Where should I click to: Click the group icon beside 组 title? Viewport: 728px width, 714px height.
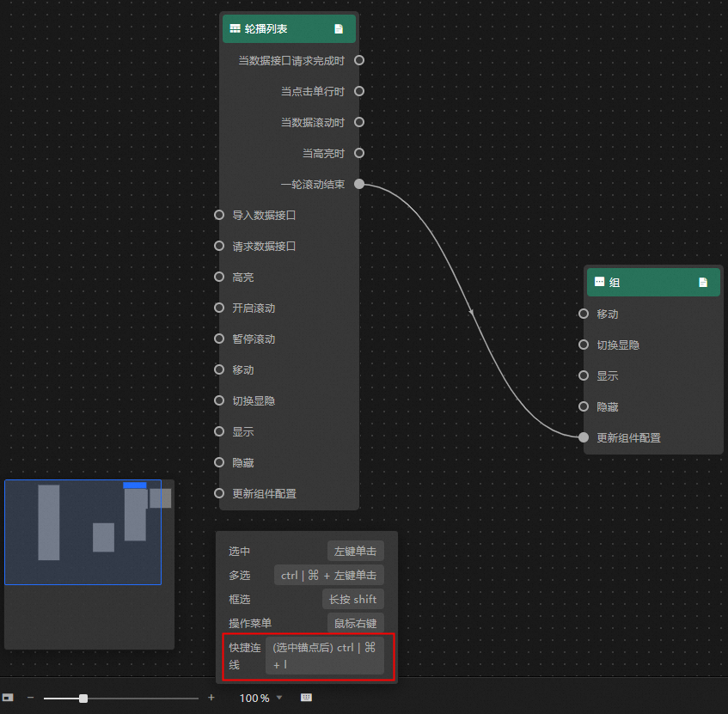pos(599,282)
